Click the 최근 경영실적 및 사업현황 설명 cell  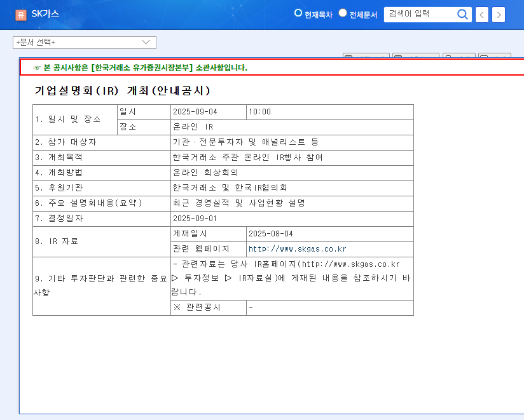(x=292, y=203)
